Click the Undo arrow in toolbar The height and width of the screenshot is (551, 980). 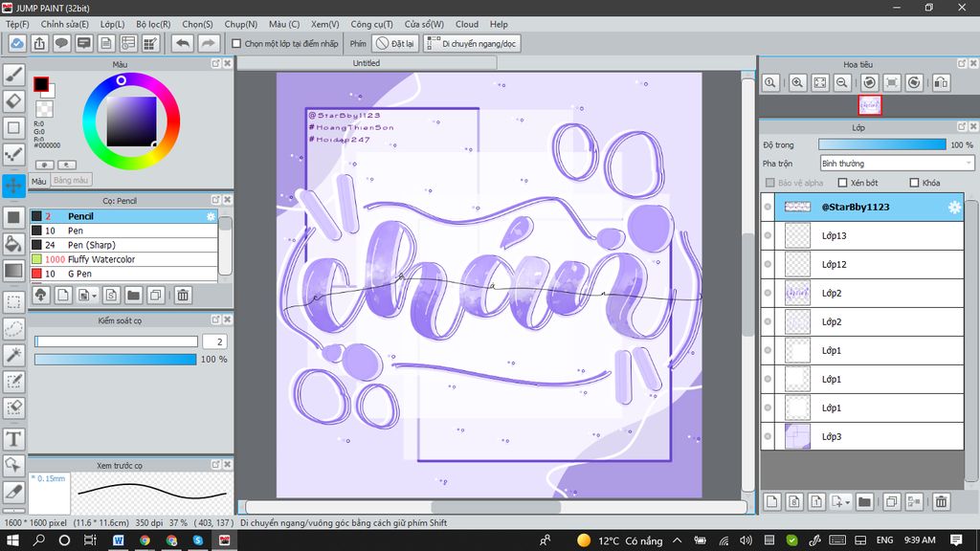183,44
